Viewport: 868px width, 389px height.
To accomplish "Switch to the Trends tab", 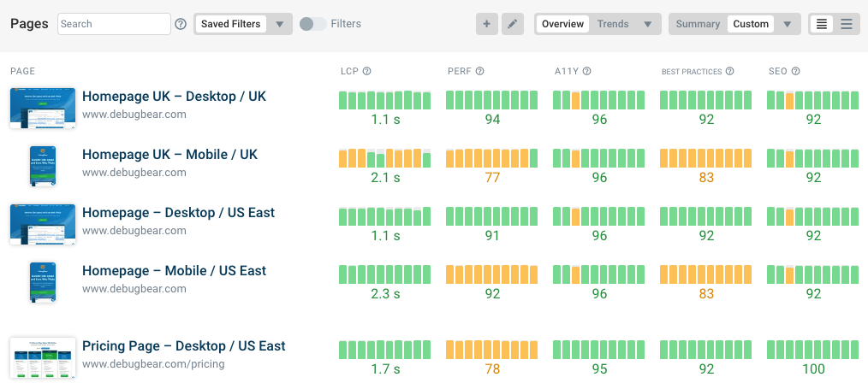I will (612, 24).
